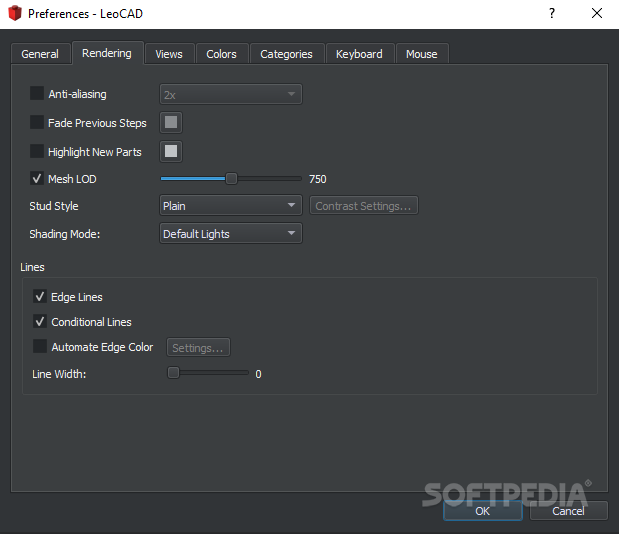619x534 pixels.
Task: Click the Mesh LOD slider handle
Action: pos(231,179)
